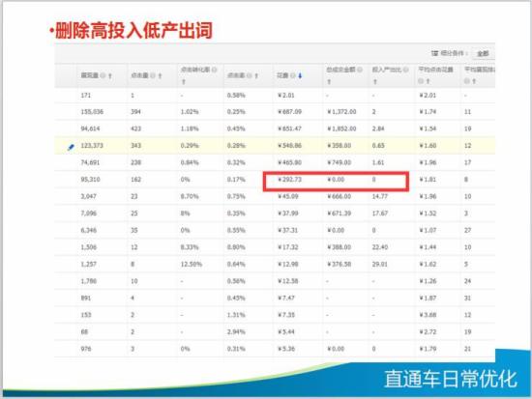532x399 pixels.
Task: Sort the 点击量 column with arrow
Action: point(160,76)
